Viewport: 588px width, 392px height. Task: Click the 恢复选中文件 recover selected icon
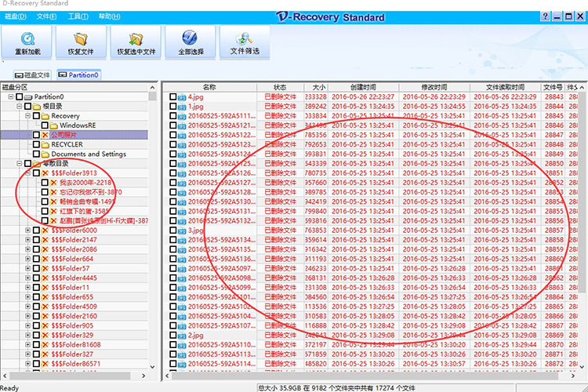click(136, 38)
